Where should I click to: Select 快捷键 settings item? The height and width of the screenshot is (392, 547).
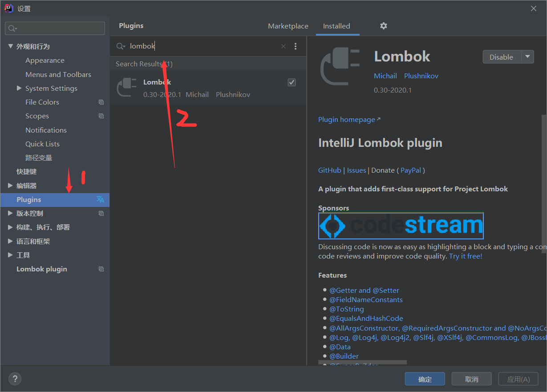click(26, 172)
